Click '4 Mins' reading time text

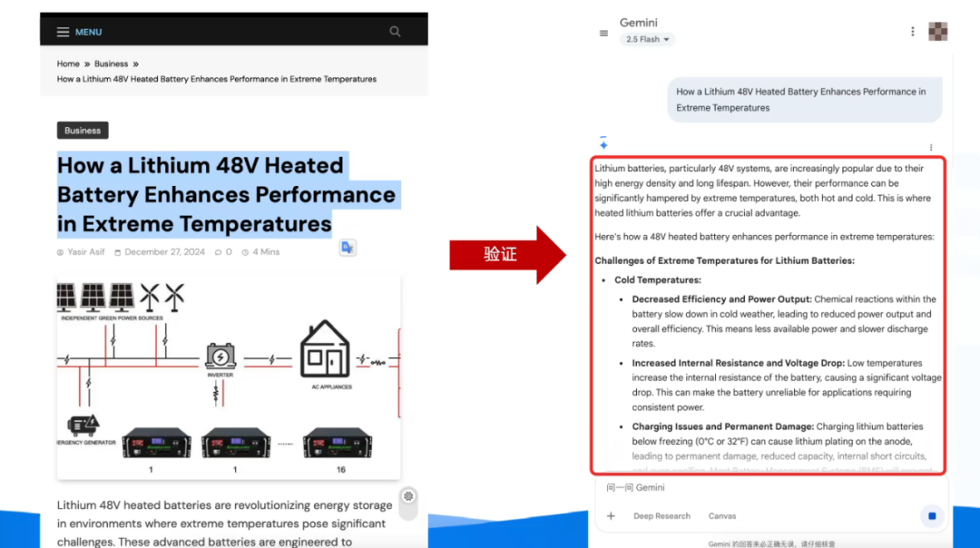pos(266,252)
